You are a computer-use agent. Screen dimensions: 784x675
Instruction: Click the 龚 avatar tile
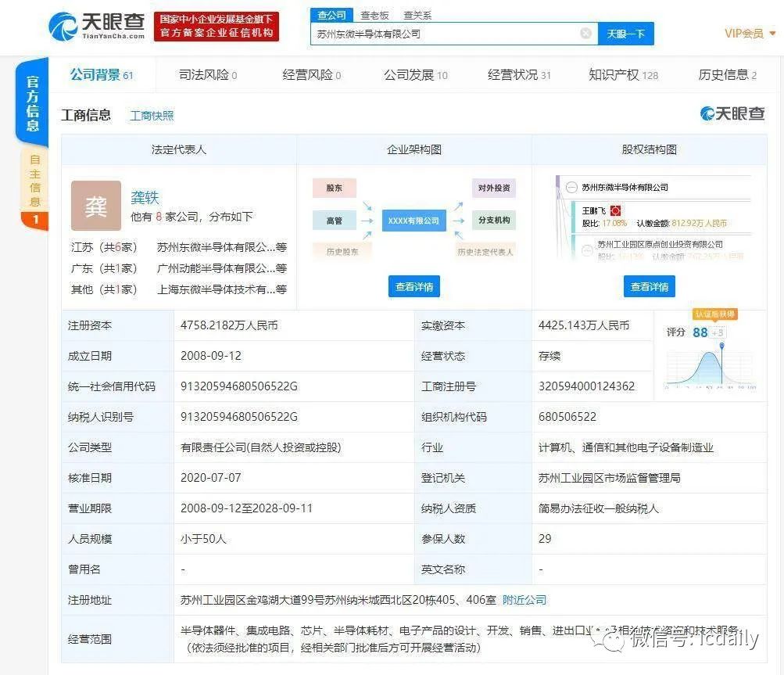(x=96, y=206)
